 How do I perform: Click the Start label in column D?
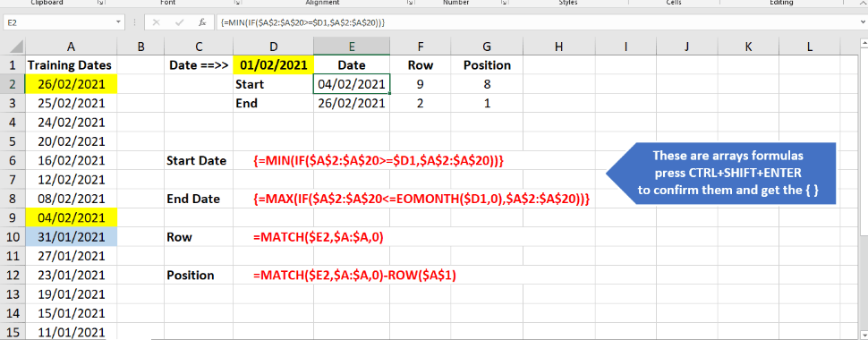(x=274, y=85)
